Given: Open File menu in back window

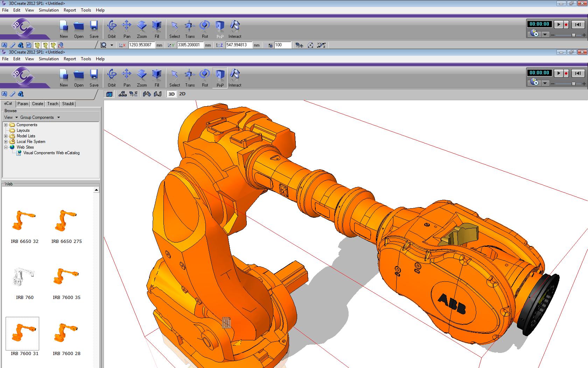Looking at the screenshot, I should pos(5,10).
